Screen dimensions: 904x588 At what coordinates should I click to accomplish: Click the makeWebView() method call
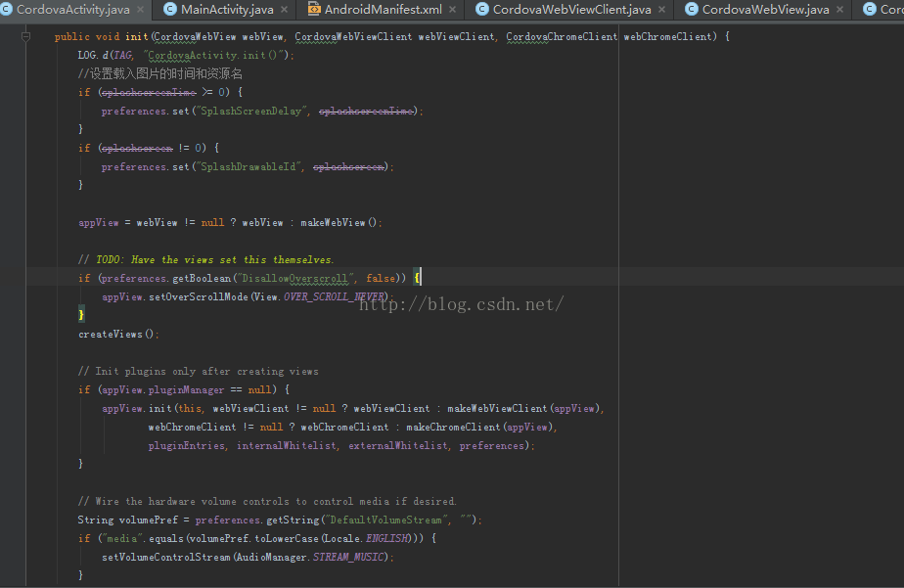click(x=339, y=223)
